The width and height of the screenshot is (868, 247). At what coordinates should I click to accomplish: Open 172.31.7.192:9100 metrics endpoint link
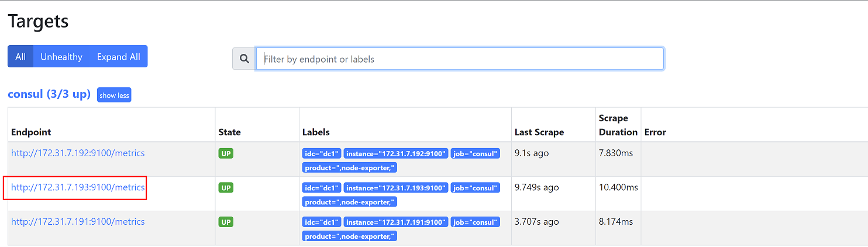(x=78, y=153)
